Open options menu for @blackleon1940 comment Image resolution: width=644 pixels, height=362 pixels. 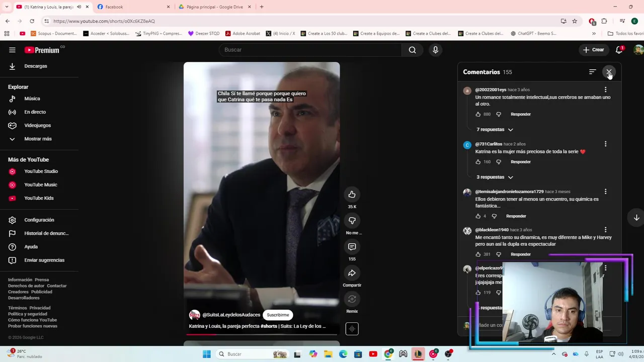coord(605,230)
